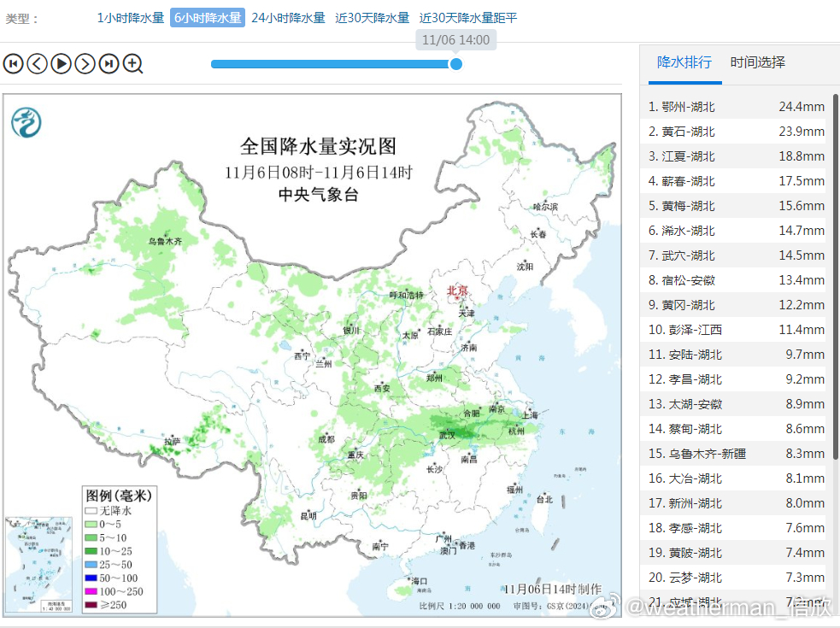
Task: Enable 近30天降水量 view
Action: pos(372,17)
